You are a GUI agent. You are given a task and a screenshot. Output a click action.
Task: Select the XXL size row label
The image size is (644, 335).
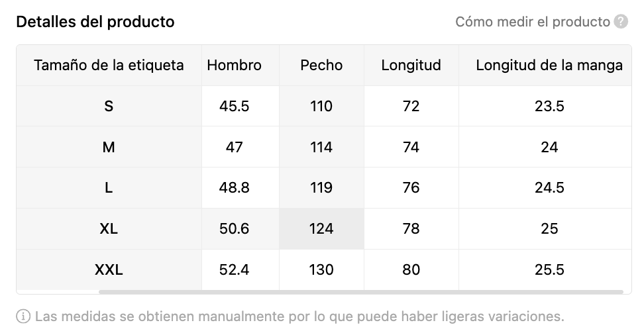pos(109,269)
